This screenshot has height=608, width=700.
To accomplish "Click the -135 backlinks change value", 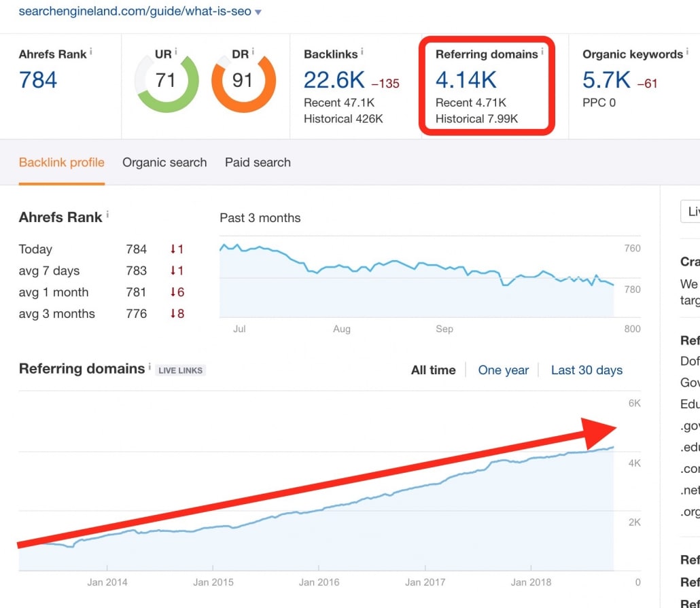I will tap(385, 84).
